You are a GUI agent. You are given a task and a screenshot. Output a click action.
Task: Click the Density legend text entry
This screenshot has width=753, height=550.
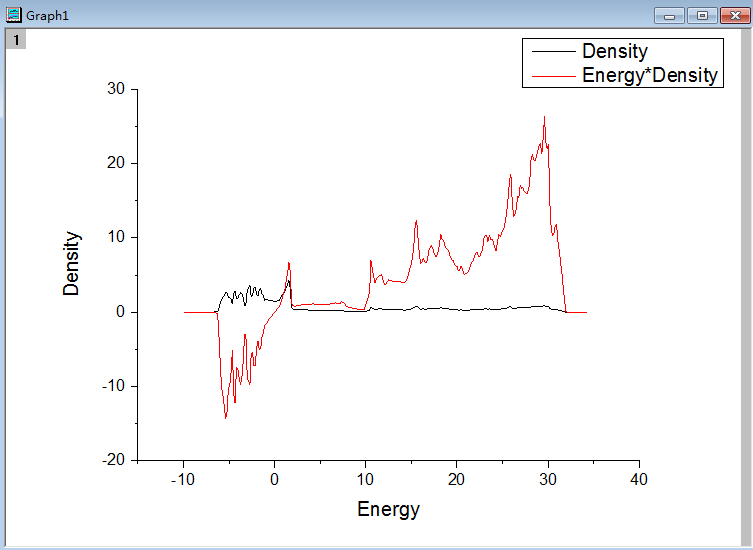click(614, 52)
